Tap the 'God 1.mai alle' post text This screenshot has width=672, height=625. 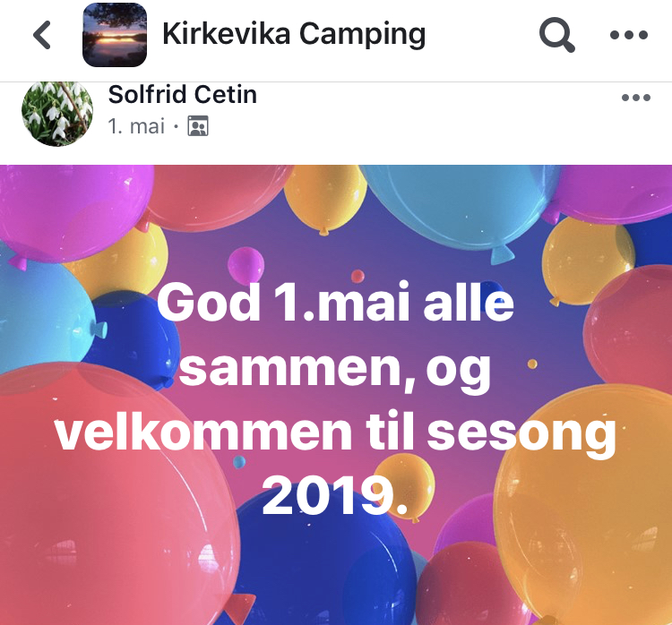(x=336, y=303)
